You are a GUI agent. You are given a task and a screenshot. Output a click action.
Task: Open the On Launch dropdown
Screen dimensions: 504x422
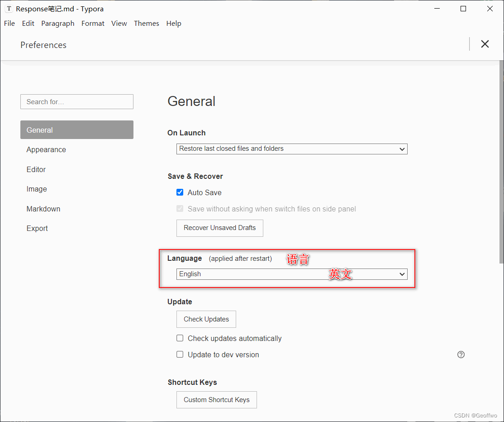(292, 149)
